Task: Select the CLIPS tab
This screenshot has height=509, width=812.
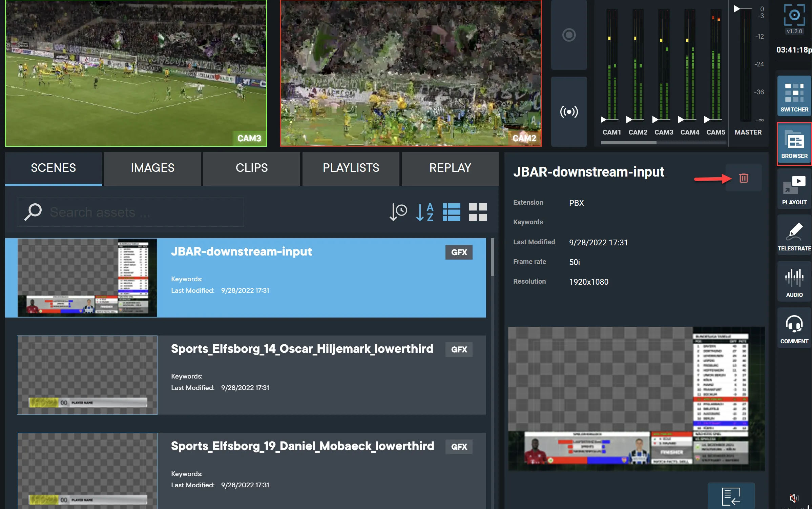Action: coord(252,168)
